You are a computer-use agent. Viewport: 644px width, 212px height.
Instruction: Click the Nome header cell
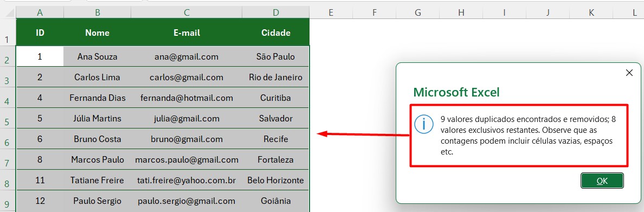coord(98,33)
